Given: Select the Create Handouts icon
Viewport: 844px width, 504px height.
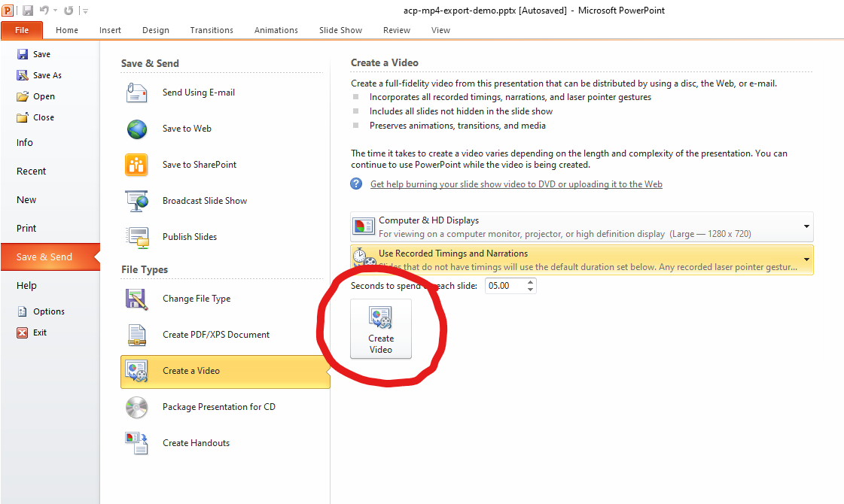Looking at the screenshot, I should [x=137, y=443].
